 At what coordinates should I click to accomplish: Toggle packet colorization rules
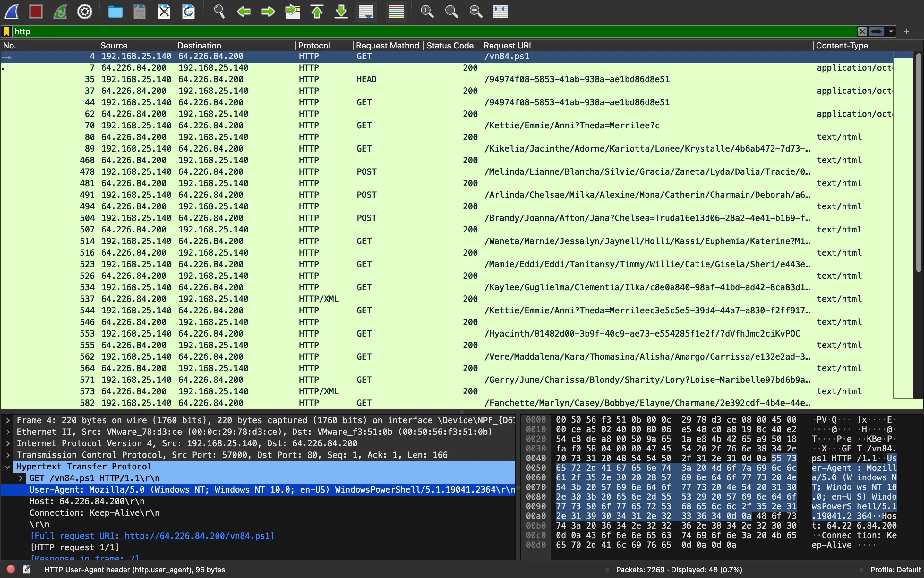tap(396, 12)
